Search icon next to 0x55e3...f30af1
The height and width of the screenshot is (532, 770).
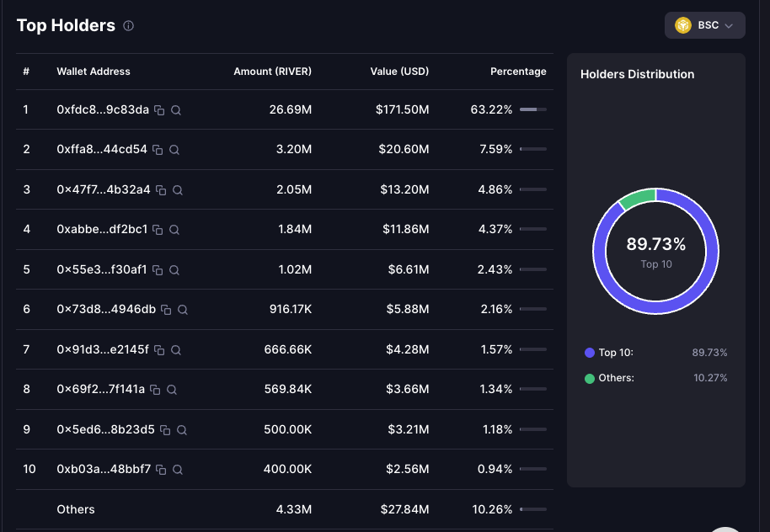pos(174,270)
